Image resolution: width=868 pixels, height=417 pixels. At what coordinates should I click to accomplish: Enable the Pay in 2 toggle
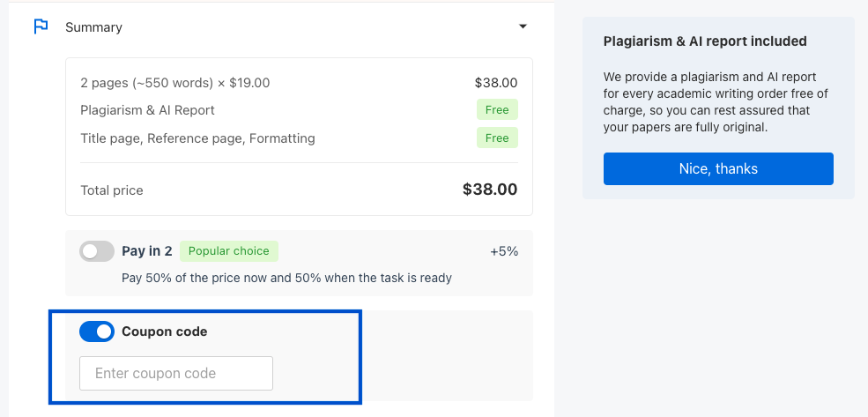[x=97, y=251]
